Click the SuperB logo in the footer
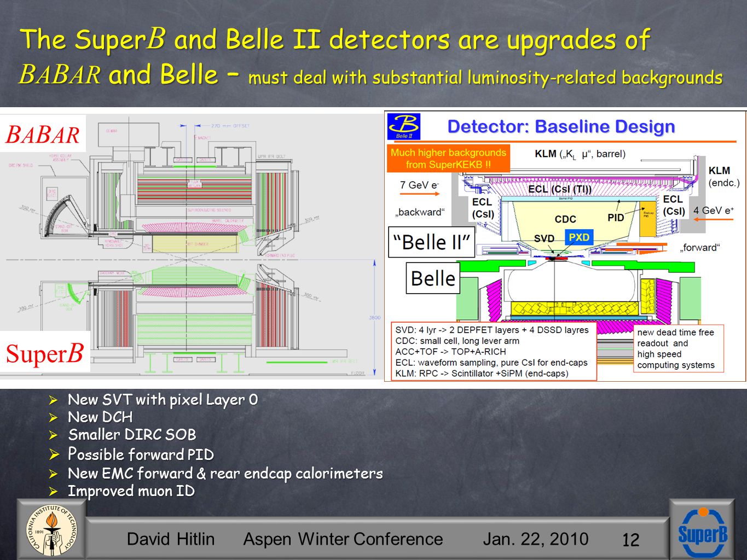Viewport: 747px width, 560px height. coord(703,533)
